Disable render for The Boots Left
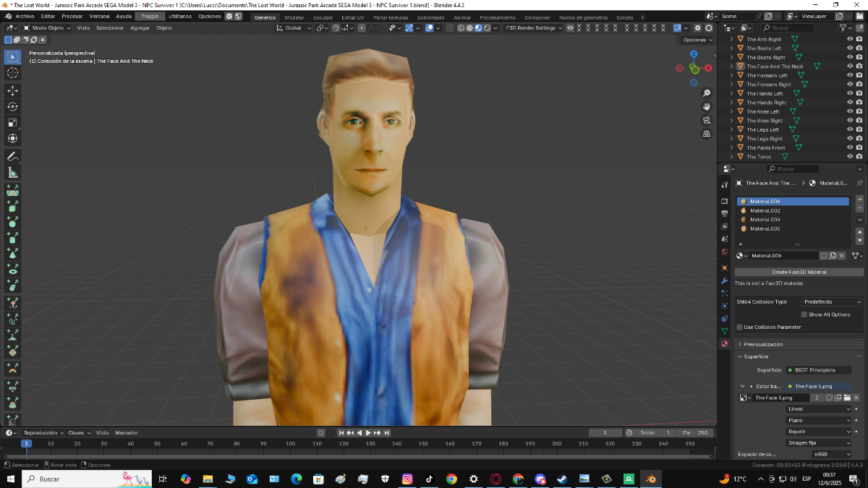Viewport: 868px width, 488px height. tap(861, 48)
